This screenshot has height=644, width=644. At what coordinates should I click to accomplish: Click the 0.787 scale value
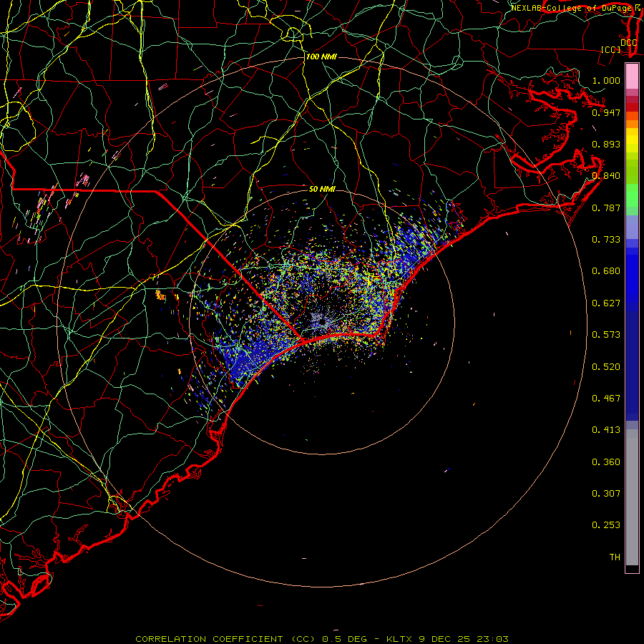[606, 208]
